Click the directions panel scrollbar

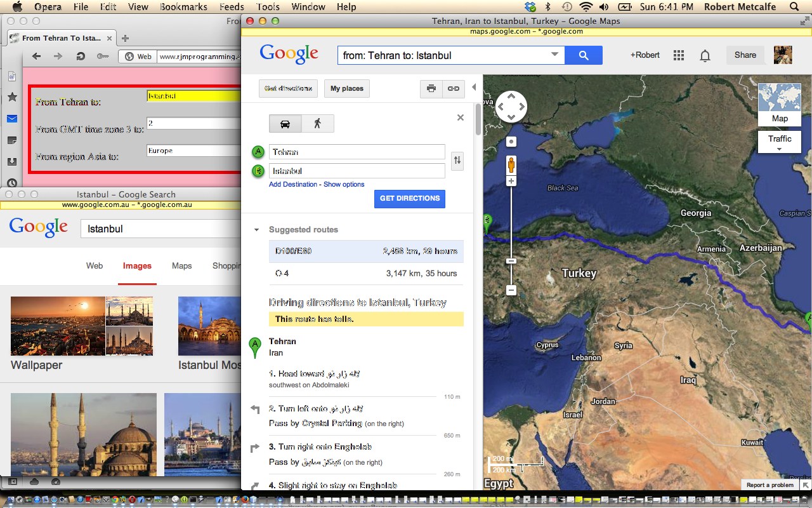[478, 119]
